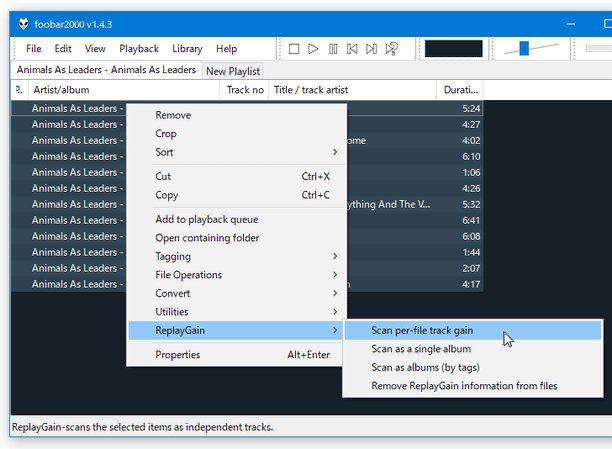Screen dimensions: 612x449
Task: Sort by the Track no column header
Action: (x=245, y=90)
